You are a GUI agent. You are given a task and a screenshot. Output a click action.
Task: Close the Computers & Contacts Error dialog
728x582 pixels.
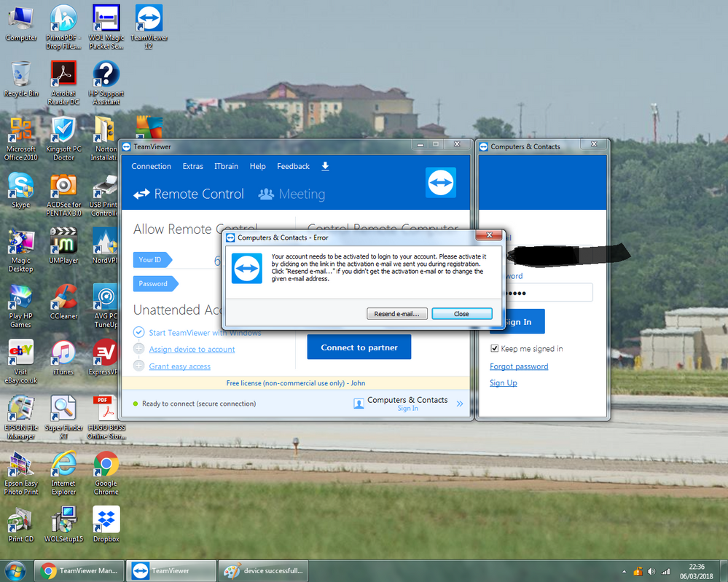pyautogui.click(x=489, y=235)
